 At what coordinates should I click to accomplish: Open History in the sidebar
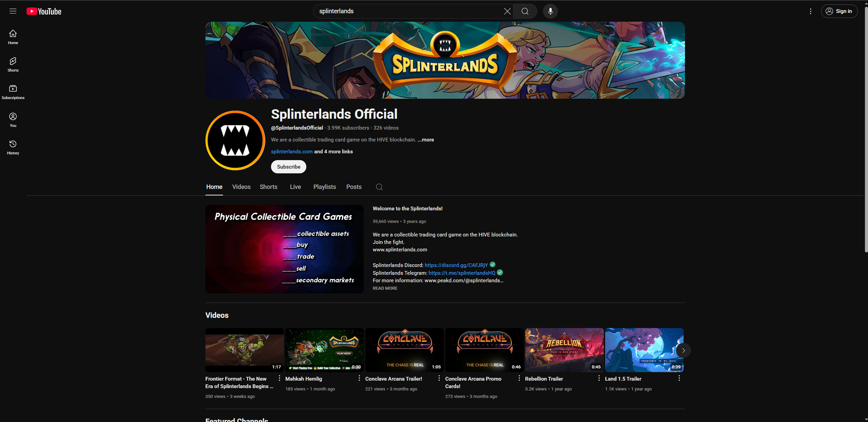13,148
